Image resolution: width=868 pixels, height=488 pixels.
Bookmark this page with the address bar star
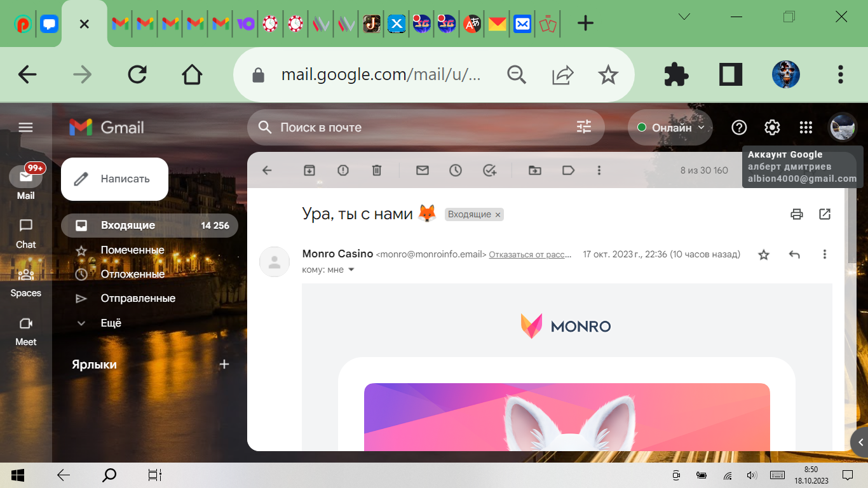[x=608, y=75]
